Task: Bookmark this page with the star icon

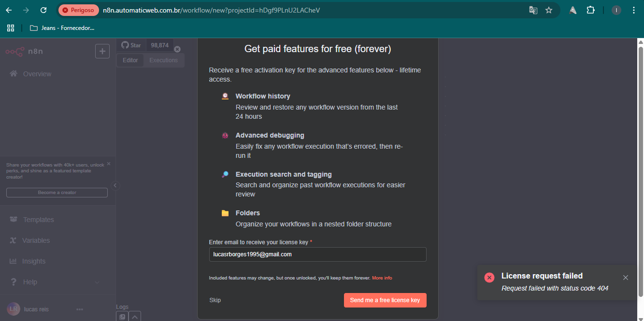Action: pos(549,10)
